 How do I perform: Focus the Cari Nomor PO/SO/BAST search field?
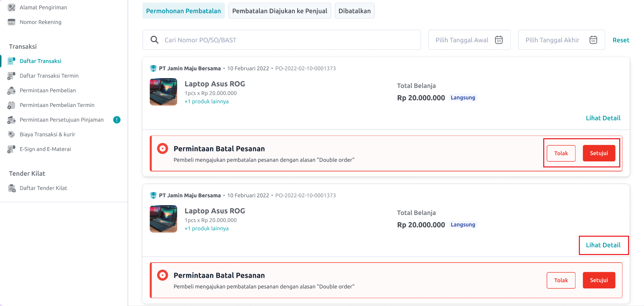pyautogui.click(x=282, y=40)
